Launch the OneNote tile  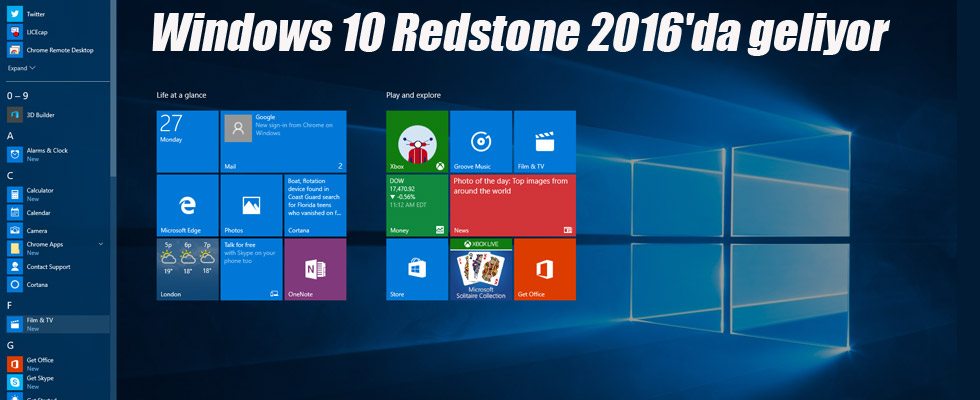[x=315, y=269]
